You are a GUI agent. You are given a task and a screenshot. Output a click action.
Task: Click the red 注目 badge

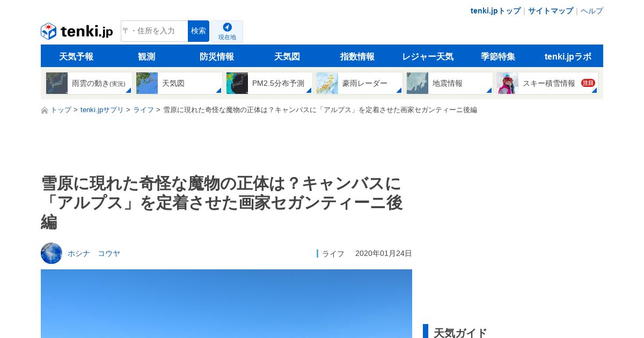point(588,83)
